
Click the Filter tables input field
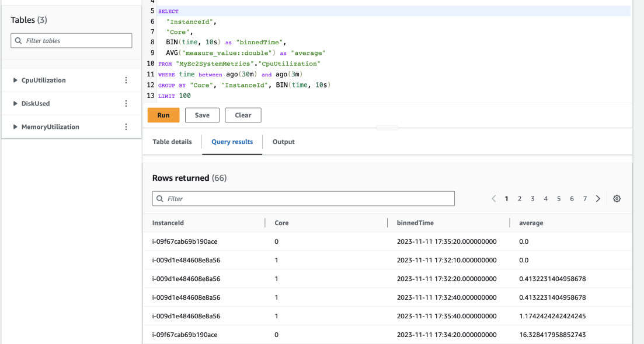[71, 40]
